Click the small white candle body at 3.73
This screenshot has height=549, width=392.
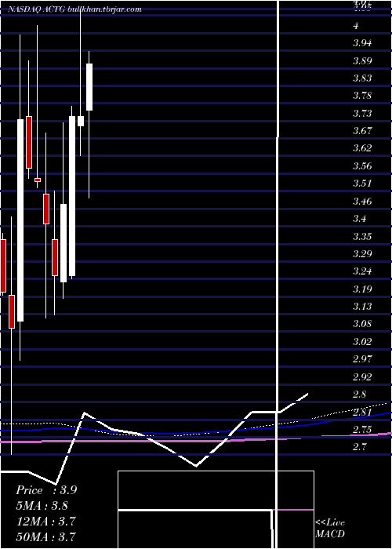[x=81, y=121]
